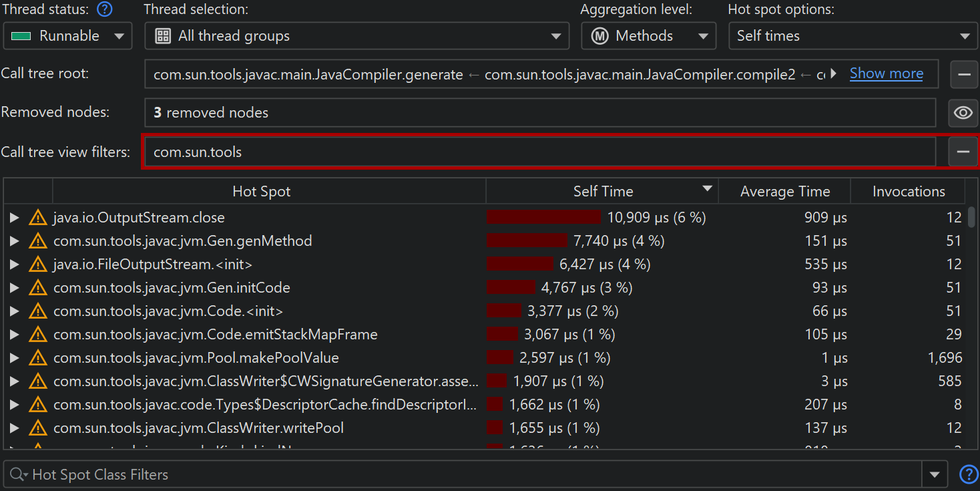Click the help icon beside Hot Spot Class Filters
This screenshot has height=491, width=980.
click(968, 474)
